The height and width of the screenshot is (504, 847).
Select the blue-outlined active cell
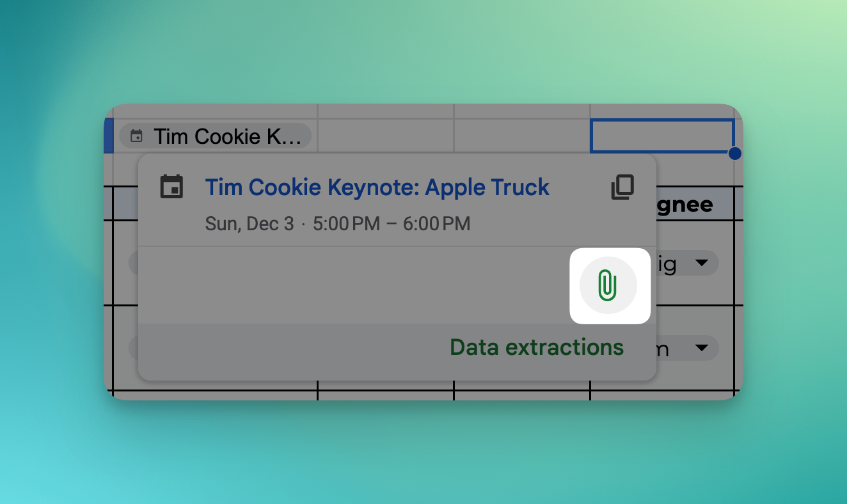[662, 136]
